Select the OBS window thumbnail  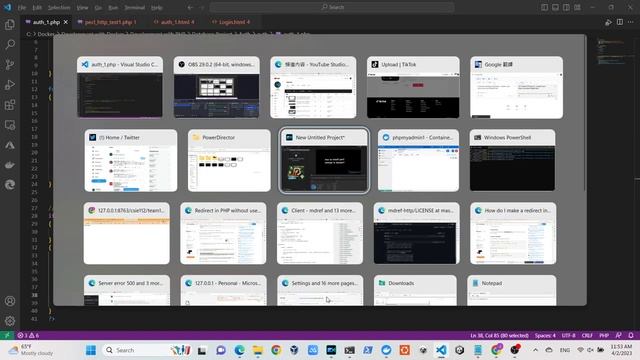(216, 87)
